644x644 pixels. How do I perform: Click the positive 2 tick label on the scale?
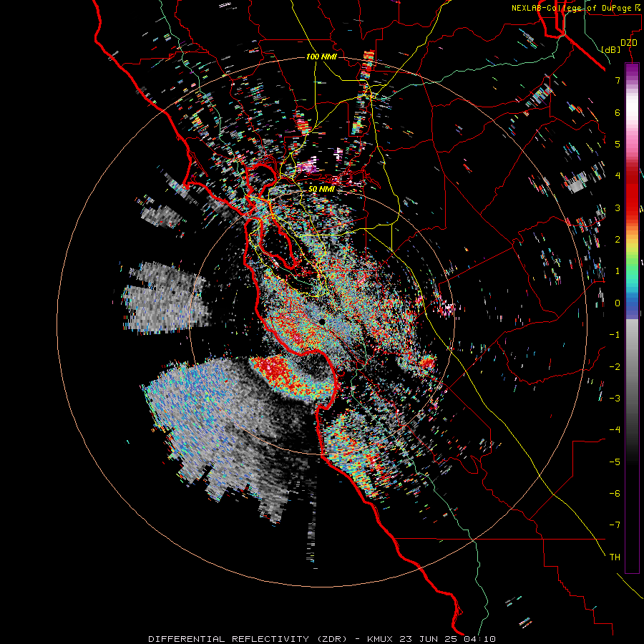point(618,240)
